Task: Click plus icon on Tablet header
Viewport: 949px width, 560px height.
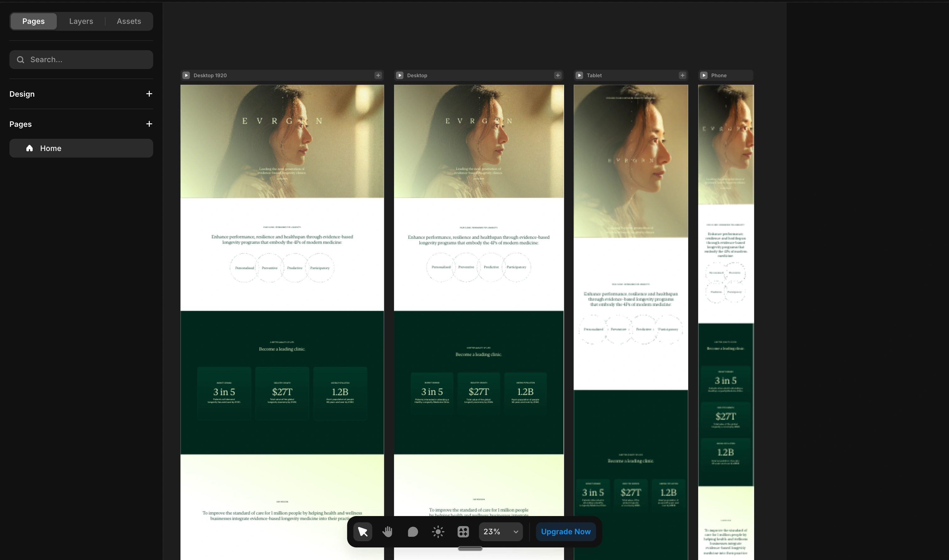Action: coord(682,75)
